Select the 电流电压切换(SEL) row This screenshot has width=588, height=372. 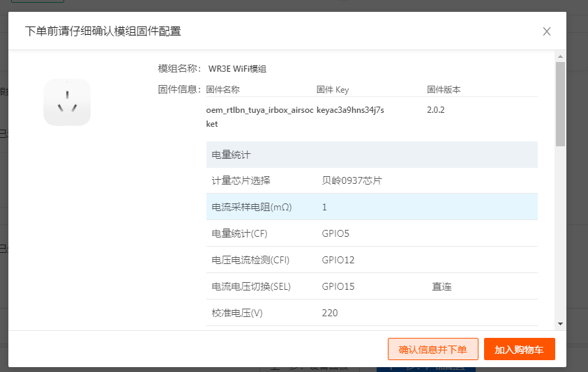tap(372, 286)
